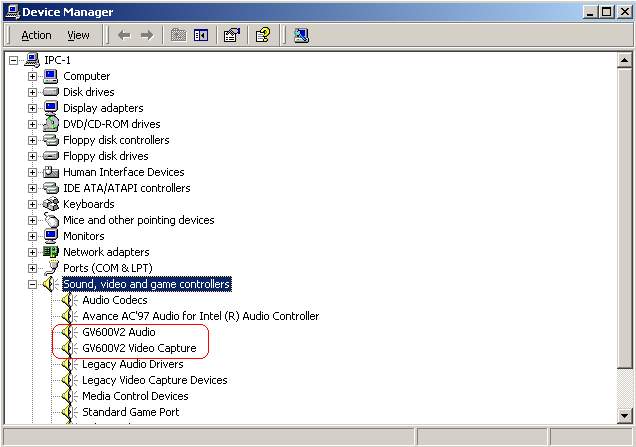Click the Disk drives icon
The image size is (636, 447).
(x=51, y=92)
